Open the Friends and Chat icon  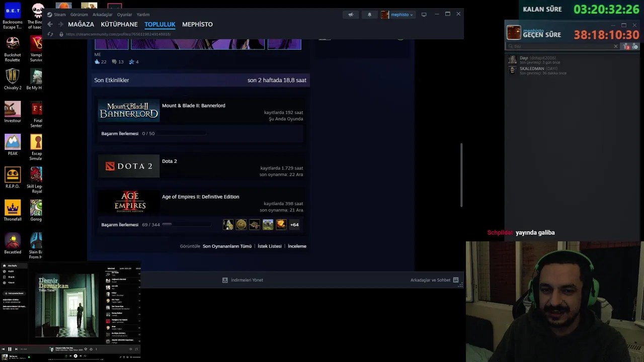coord(456,280)
